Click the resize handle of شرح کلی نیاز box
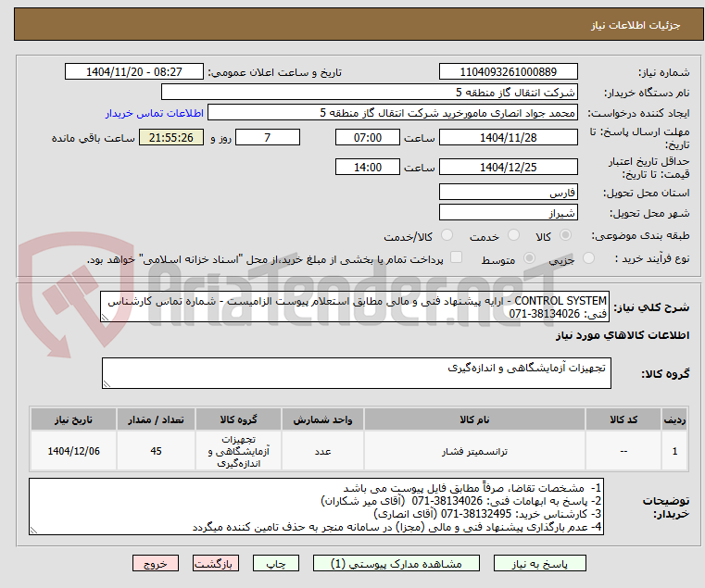Screen dimensions: 705x588 (106, 318)
